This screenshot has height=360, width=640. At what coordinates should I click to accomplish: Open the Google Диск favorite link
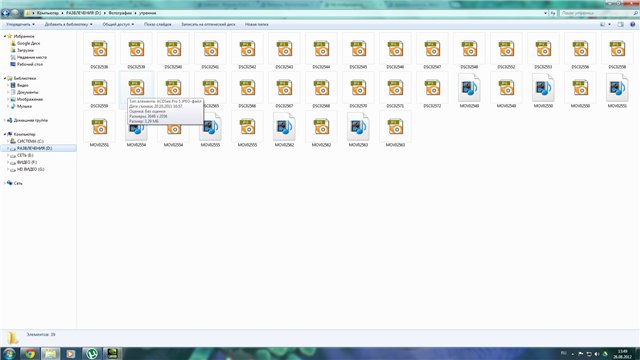click(x=28, y=43)
